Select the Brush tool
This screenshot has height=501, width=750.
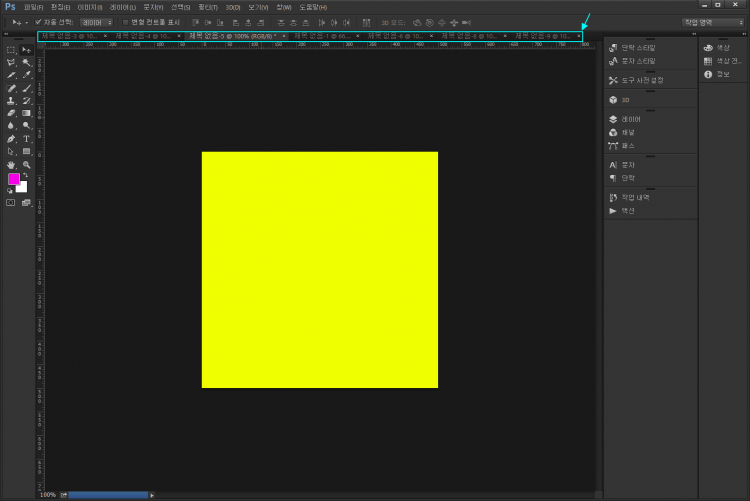pos(26,88)
